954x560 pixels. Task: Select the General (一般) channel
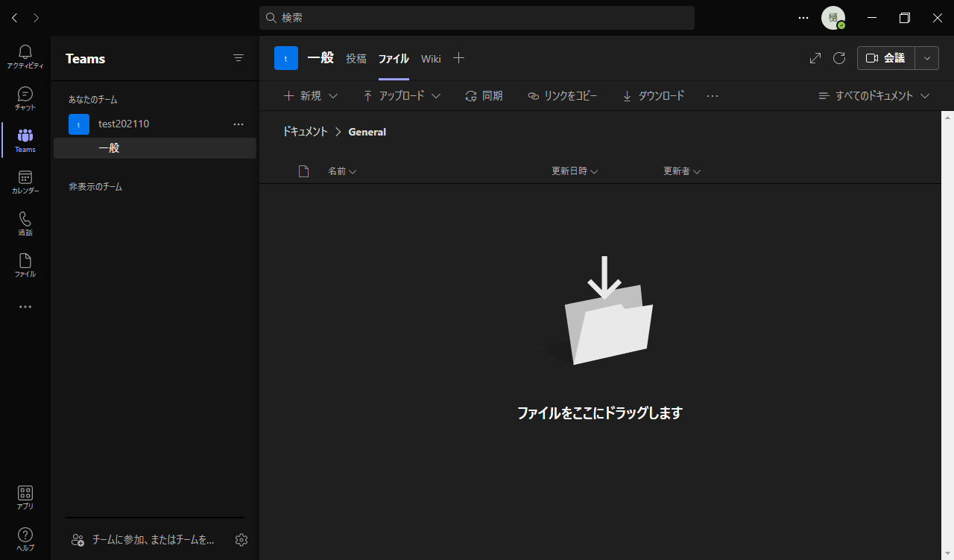click(x=155, y=148)
